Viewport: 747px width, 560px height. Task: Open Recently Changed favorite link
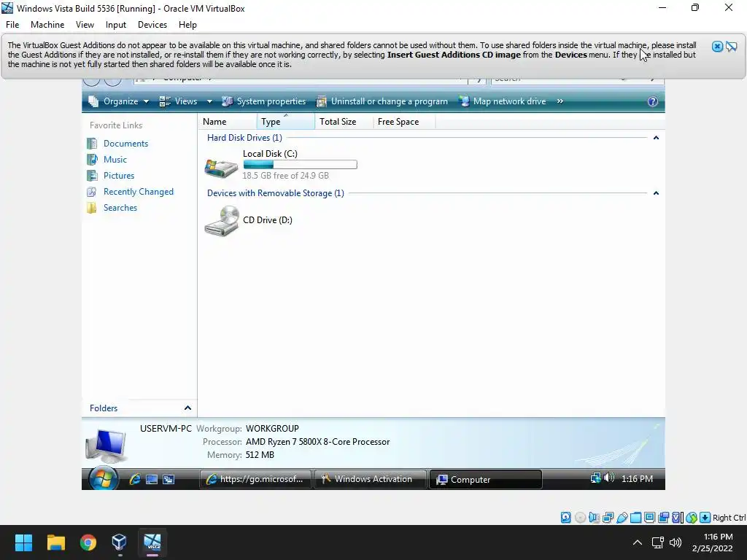coord(139,192)
